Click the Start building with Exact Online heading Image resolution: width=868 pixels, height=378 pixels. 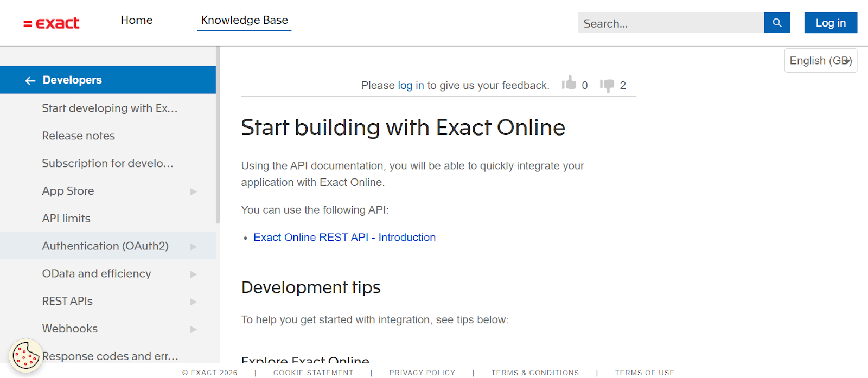(403, 128)
